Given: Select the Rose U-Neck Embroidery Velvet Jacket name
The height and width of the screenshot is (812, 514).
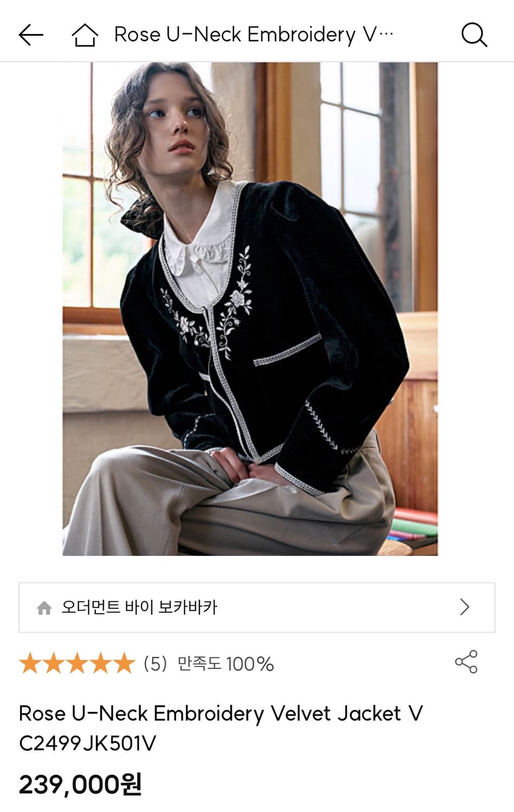Looking at the screenshot, I should [220, 713].
